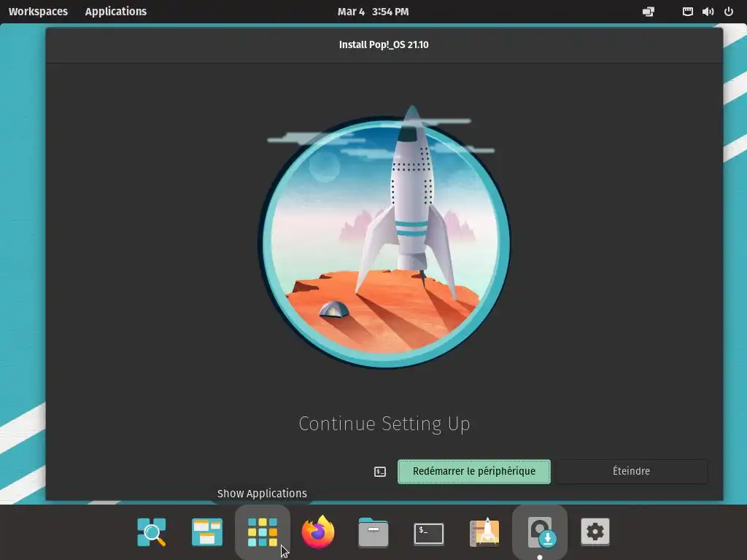Open Workspaces in the top bar
This screenshot has width=747, height=560.
pyautogui.click(x=38, y=12)
